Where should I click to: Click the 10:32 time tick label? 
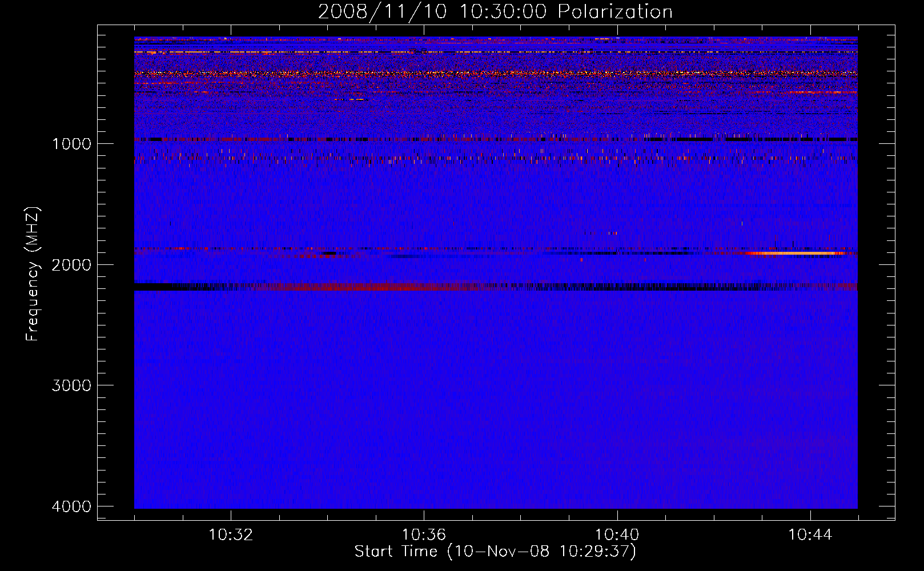click(231, 535)
